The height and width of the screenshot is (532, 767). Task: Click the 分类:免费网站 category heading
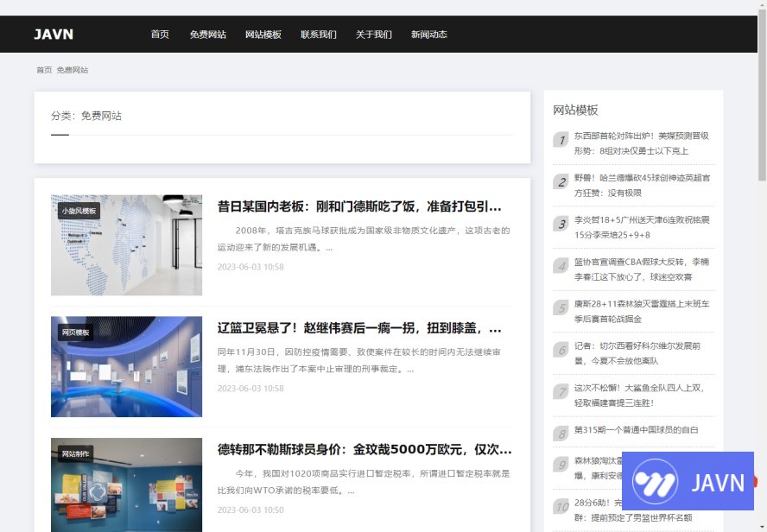click(x=86, y=116)
